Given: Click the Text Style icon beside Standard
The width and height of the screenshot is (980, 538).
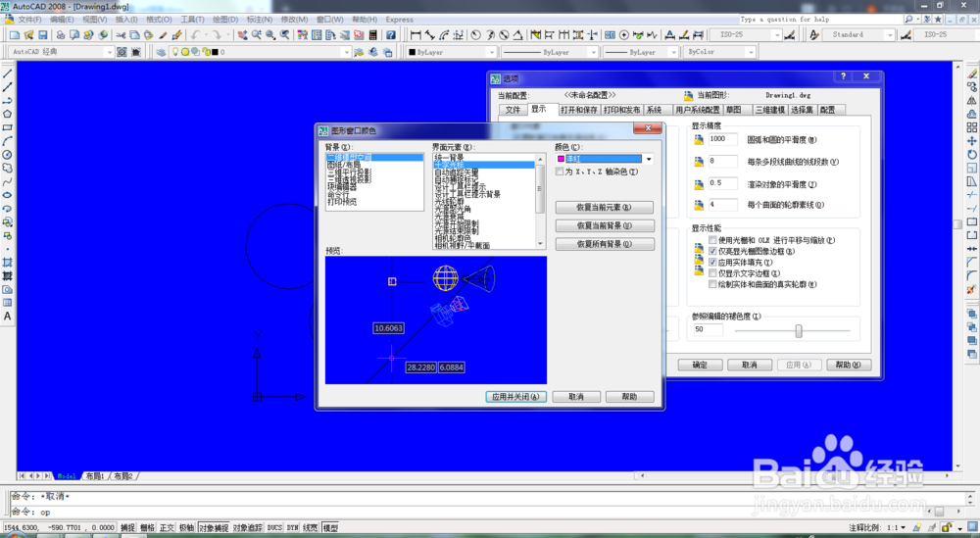Looking at the screenshot, I should tap(814, 35).
